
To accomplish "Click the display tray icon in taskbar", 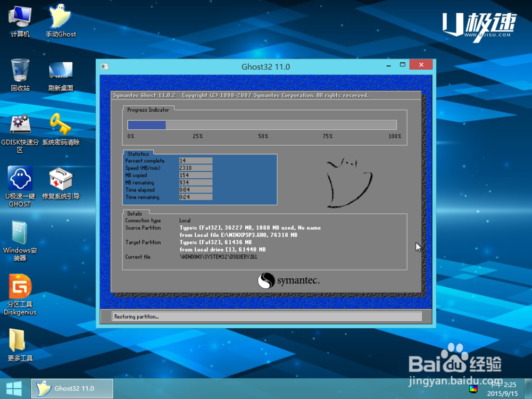I will pos(473,389).
